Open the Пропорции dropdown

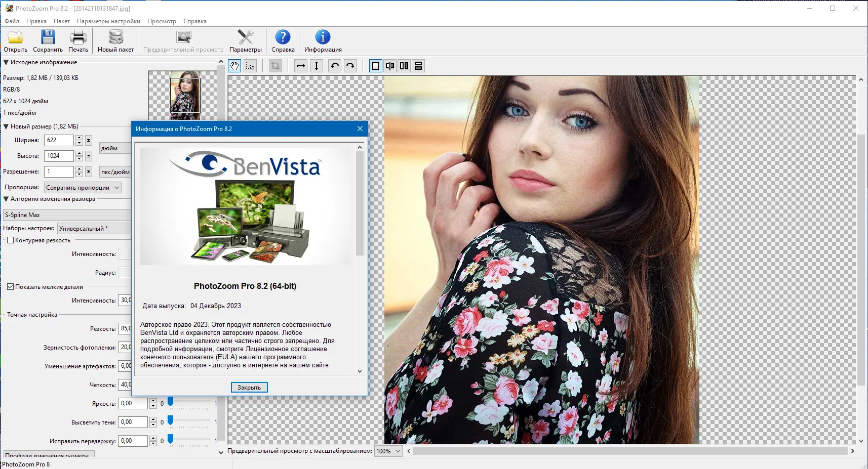(83, 188)
